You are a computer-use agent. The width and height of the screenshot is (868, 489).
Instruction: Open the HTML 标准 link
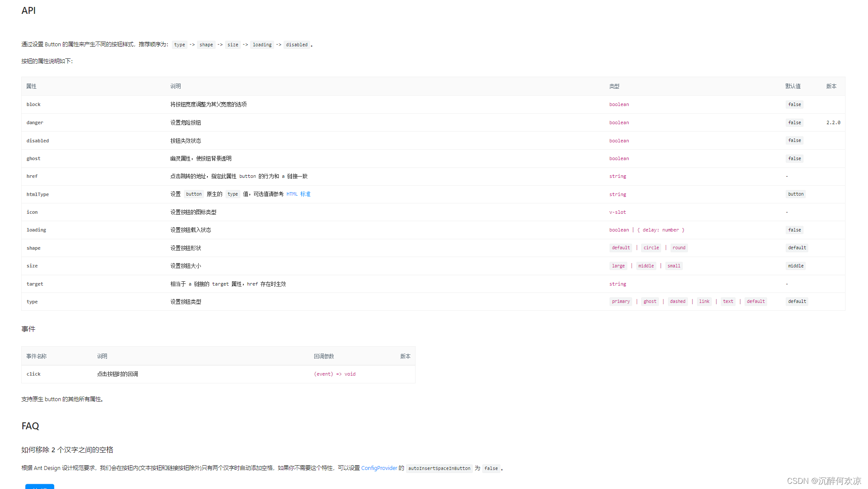[298, 194]
